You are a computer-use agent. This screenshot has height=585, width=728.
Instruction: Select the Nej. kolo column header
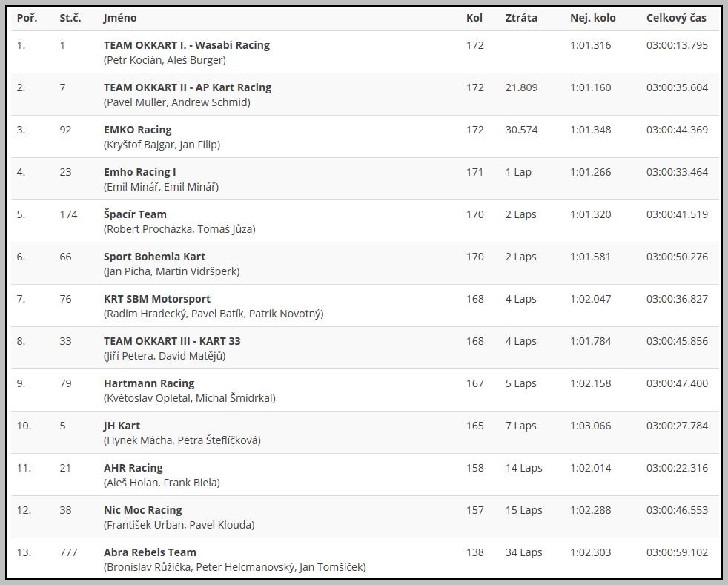592,18
